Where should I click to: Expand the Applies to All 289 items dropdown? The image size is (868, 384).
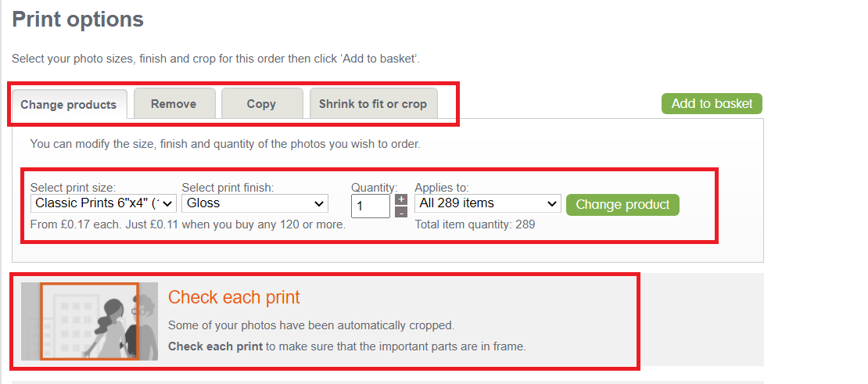(487, 203)
